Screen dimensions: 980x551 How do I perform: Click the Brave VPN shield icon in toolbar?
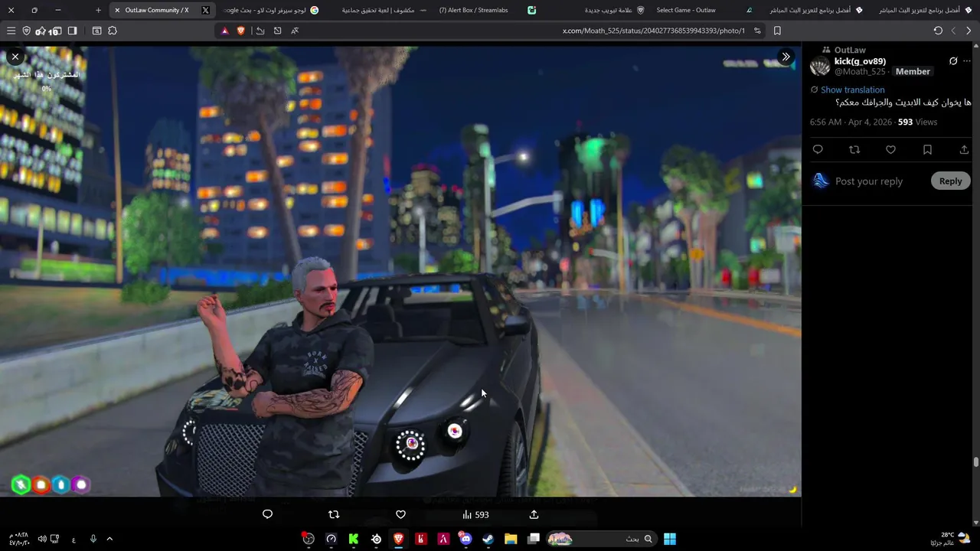26,31
